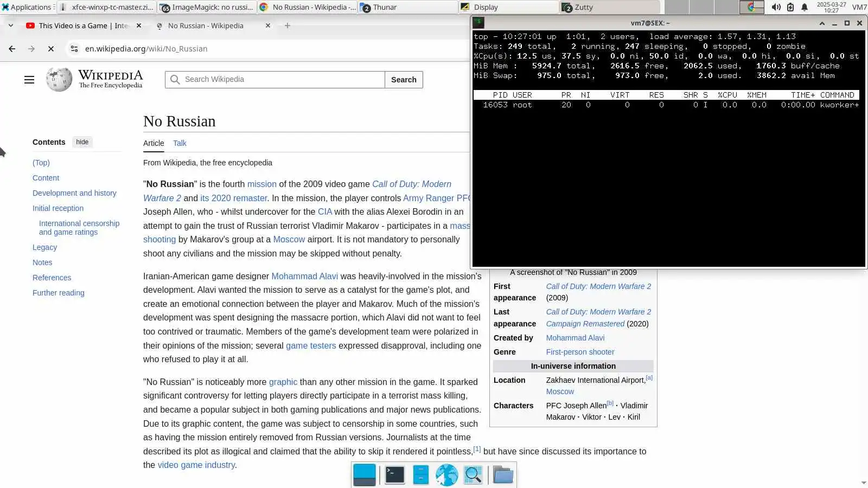Go to the References section

52,278
